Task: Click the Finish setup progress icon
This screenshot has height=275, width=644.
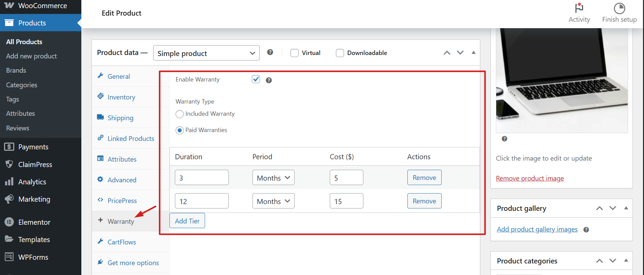Action: point(619,8)
